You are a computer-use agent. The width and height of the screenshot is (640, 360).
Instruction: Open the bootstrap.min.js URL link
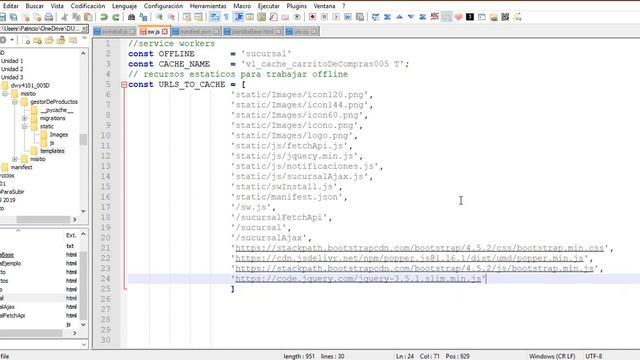tap(414, 268)
